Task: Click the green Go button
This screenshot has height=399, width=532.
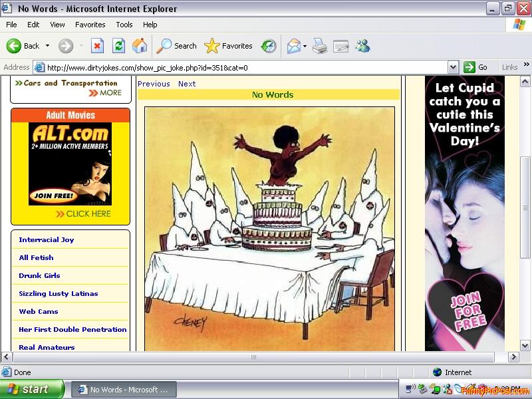Action: pyautogui.click(x=475, y=67)
